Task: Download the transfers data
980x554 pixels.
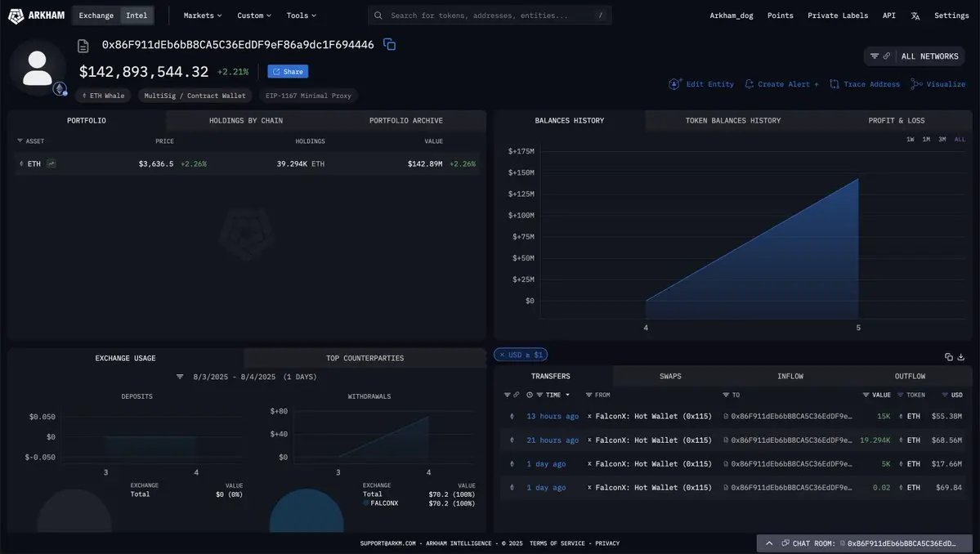Action: coord(961,356)
